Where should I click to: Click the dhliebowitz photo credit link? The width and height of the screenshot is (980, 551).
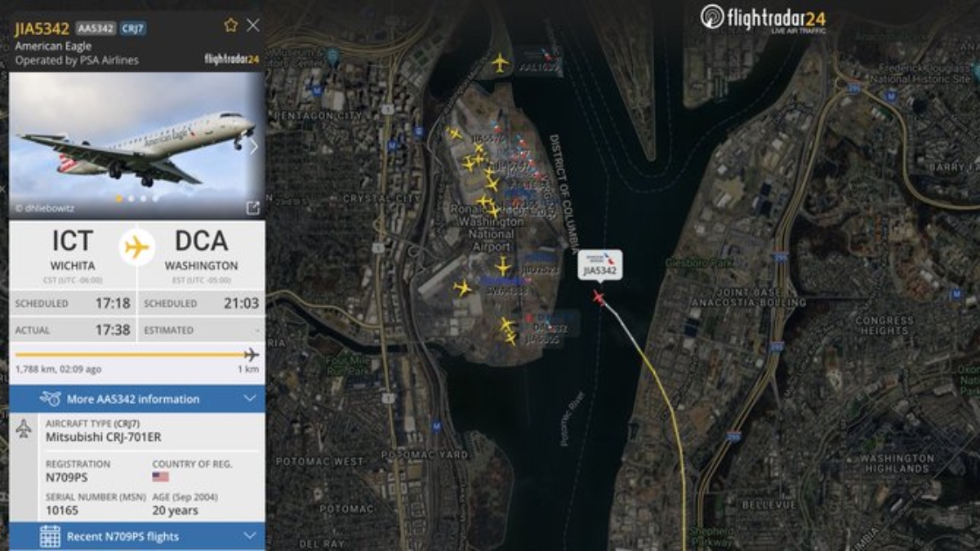tap(45, 208)
